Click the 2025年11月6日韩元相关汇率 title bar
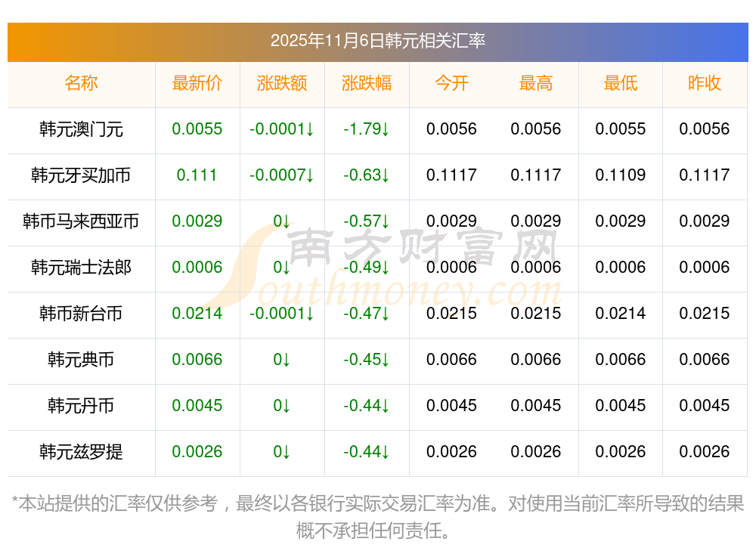This screenshot has width=756, height=554. [x=377, y=41]
